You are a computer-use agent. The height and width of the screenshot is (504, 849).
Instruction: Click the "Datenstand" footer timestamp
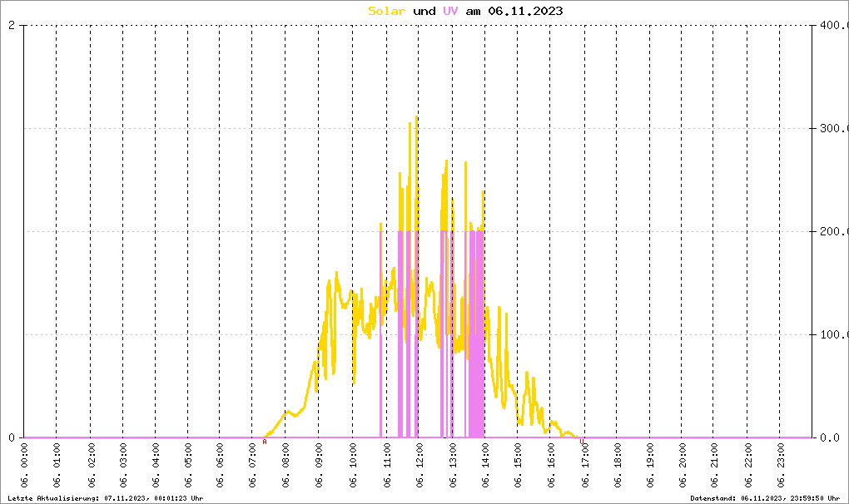765,498
